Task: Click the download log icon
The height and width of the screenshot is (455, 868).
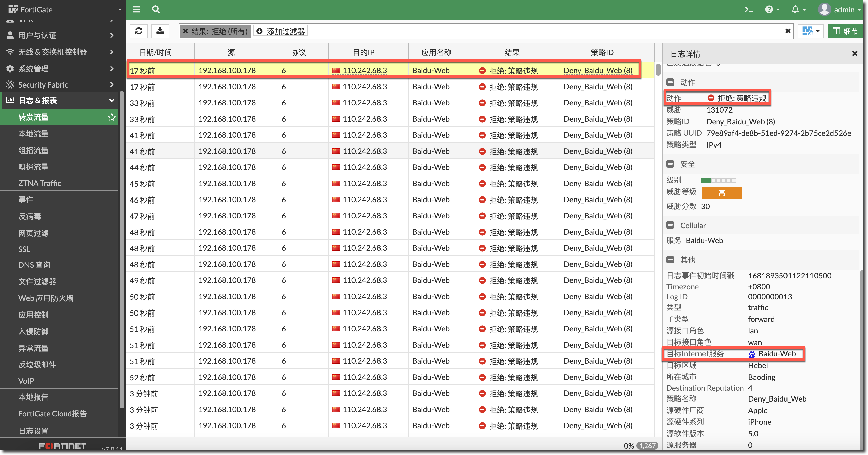Action: [160, 31]
